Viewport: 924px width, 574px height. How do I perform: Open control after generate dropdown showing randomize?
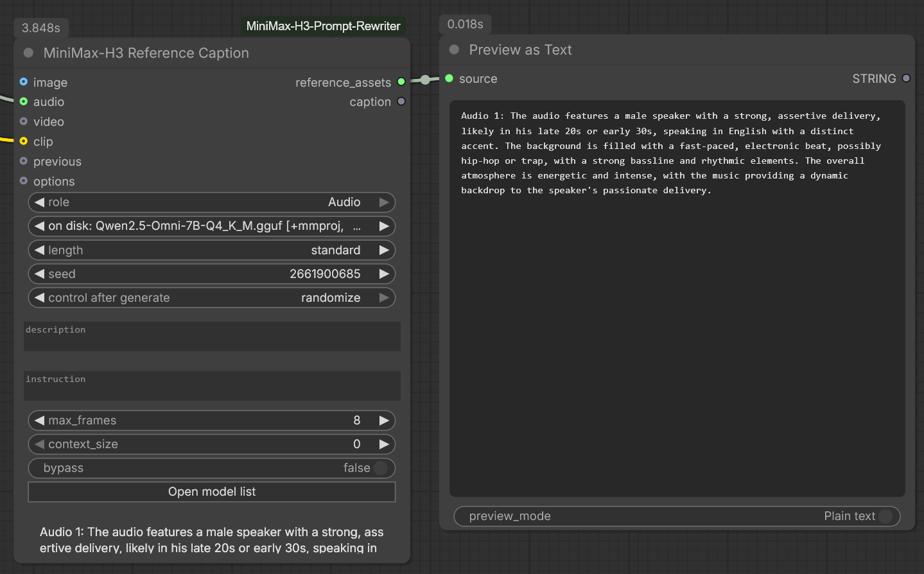[212, 297]
